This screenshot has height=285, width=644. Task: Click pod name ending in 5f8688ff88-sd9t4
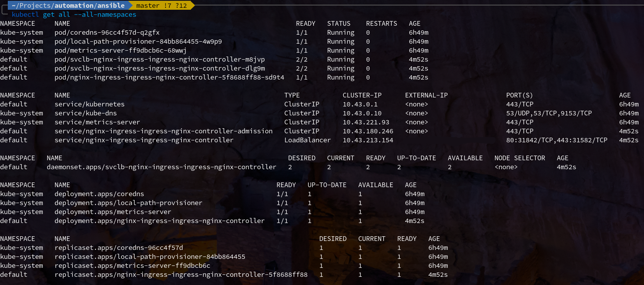(x=169, y=77)
